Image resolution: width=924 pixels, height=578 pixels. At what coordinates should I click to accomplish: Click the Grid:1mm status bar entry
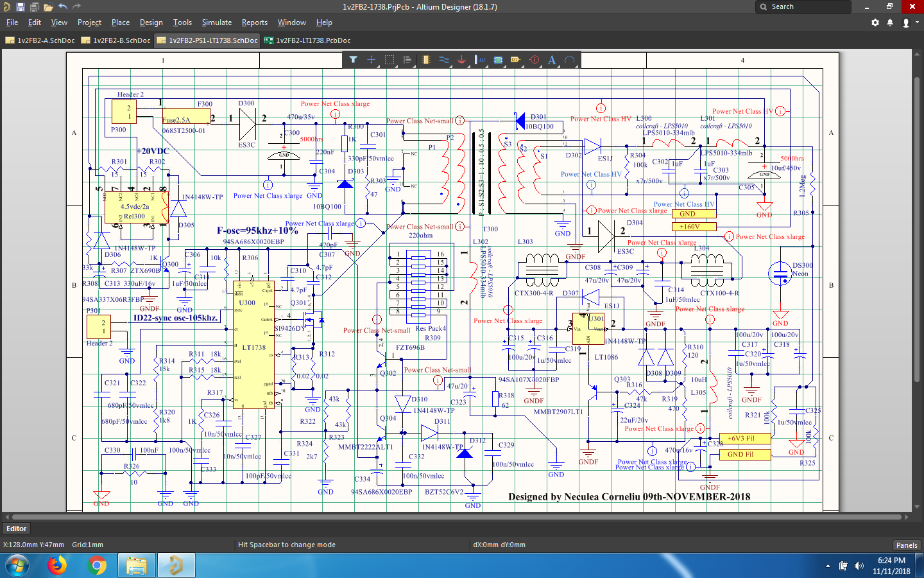pos(87,545)
